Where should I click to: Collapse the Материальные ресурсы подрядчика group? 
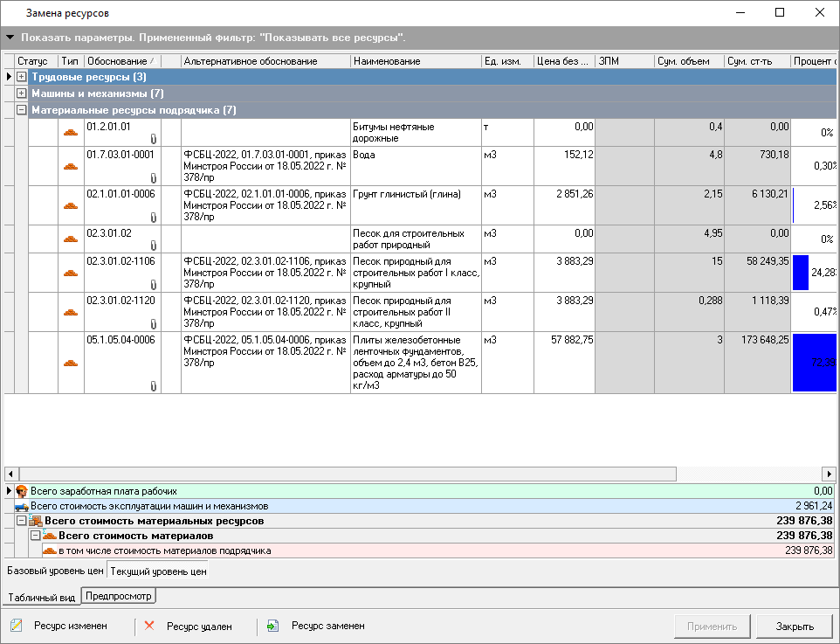[22, 110]
